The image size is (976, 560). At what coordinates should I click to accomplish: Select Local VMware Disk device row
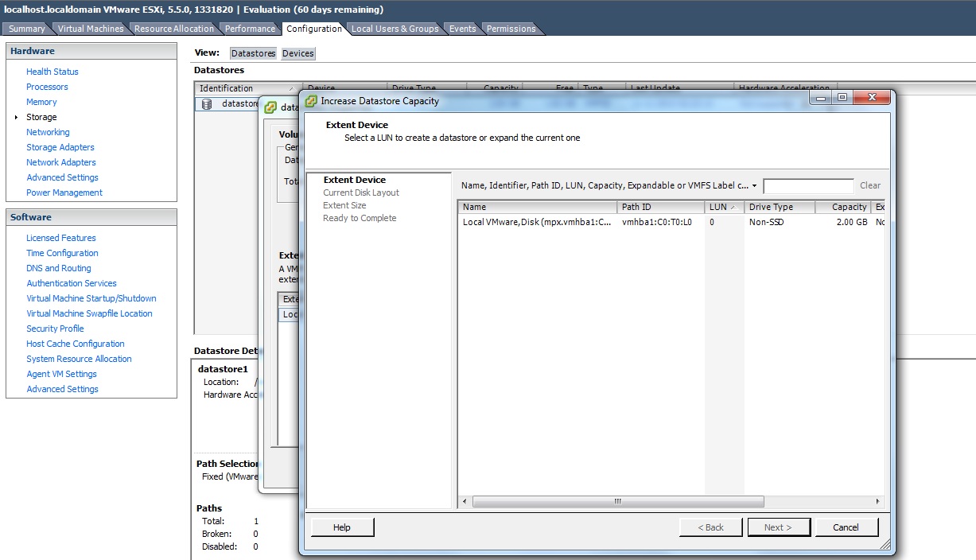(671, 223)
